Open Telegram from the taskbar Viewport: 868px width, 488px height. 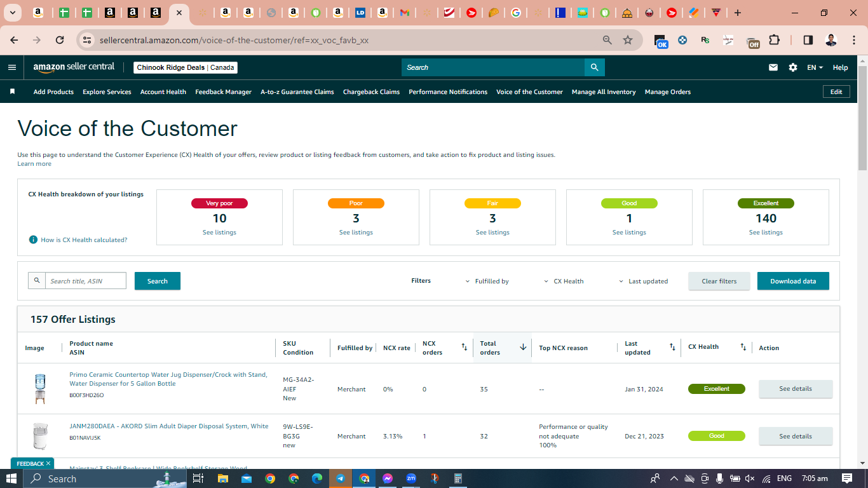341,478
